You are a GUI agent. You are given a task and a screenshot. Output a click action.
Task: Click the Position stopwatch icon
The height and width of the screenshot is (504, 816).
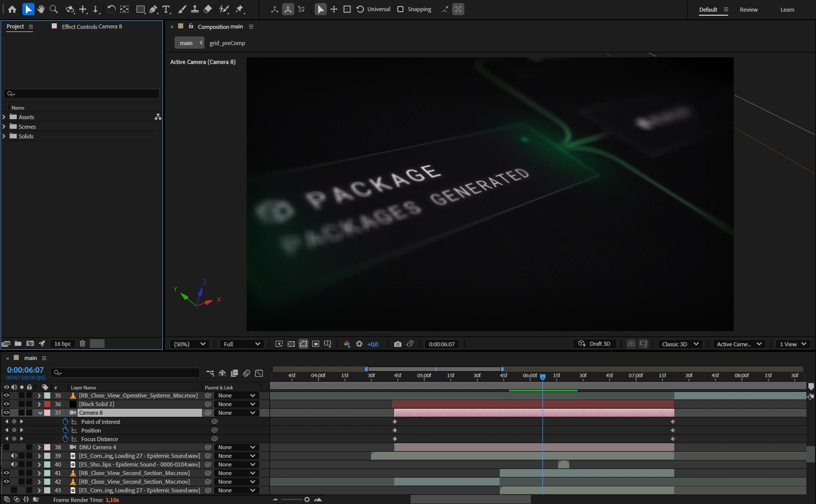click(65, 430)
